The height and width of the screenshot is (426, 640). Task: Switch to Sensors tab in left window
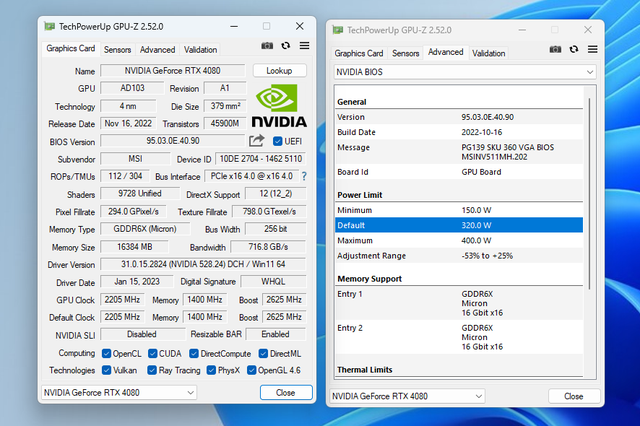click(117, 50)
